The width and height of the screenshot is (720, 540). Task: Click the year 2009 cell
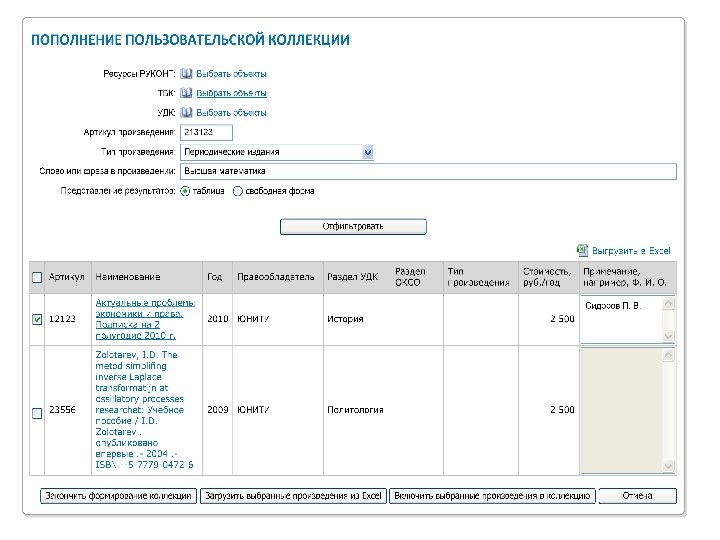218,410
